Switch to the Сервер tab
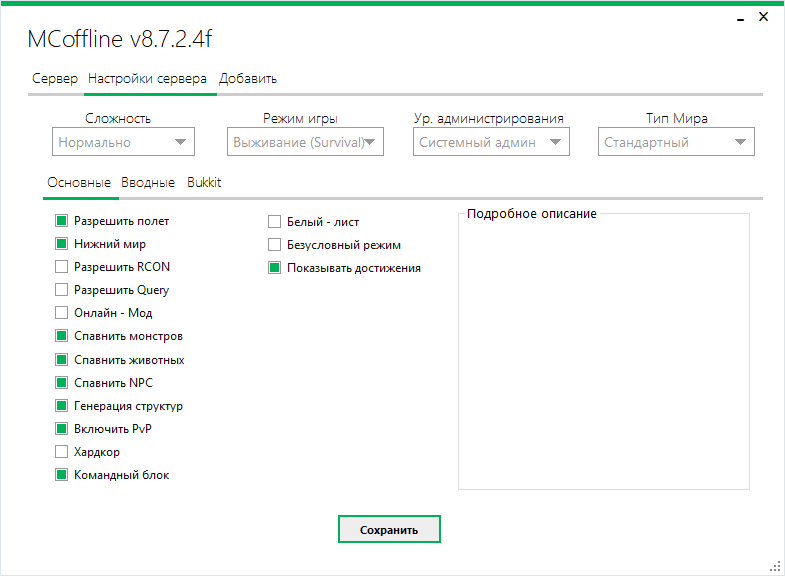This screenshot has width=785, height=576. tap(55, 79)
